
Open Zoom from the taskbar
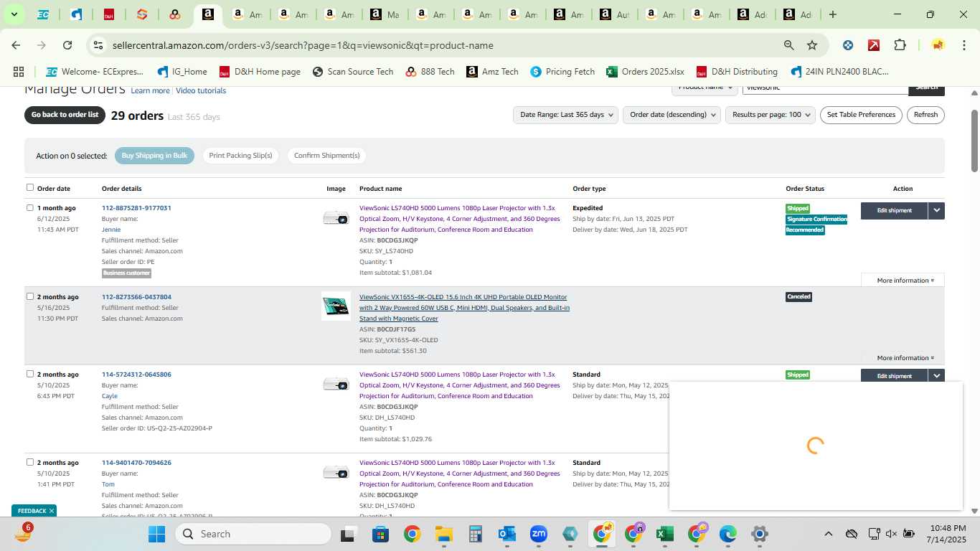[538, 534]
